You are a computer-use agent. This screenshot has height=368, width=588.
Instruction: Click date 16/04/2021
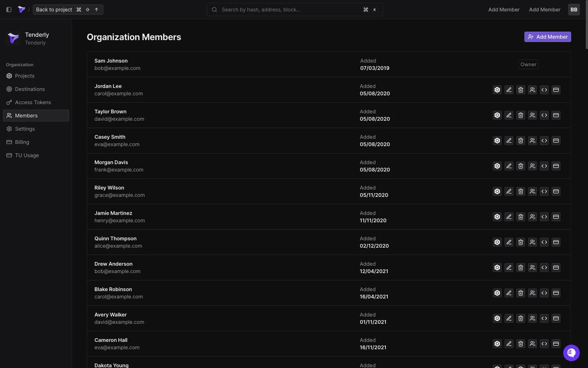[x=374, y=297]
